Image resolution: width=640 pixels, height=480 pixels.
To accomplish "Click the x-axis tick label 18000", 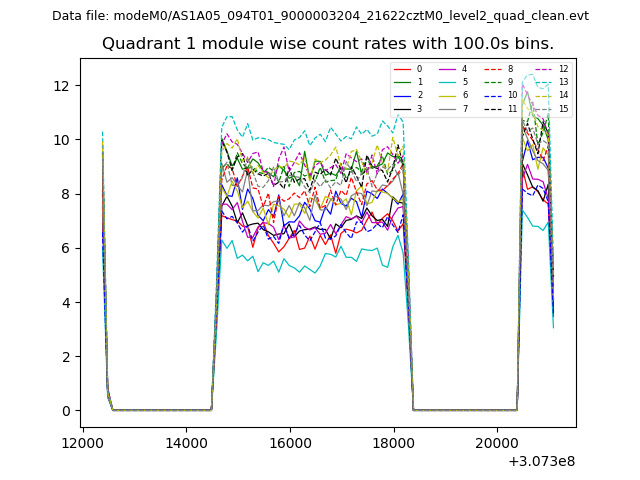I will [x=393, y=441].
